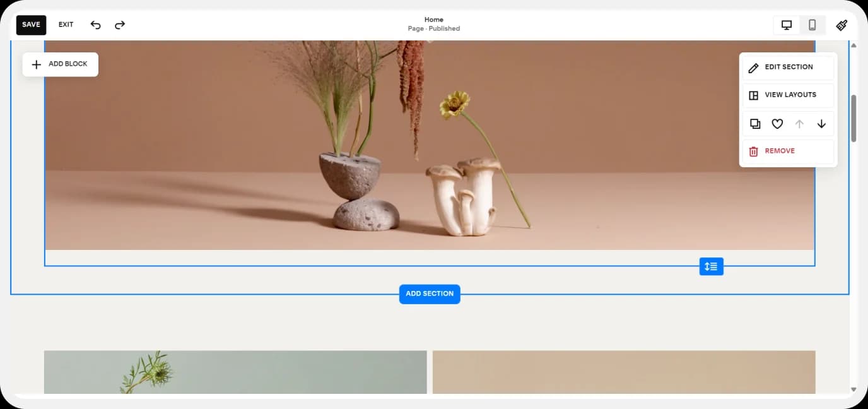The image size is (868, 409).
Task: Click REMOVE in the section panel
Action: (780, 151)
